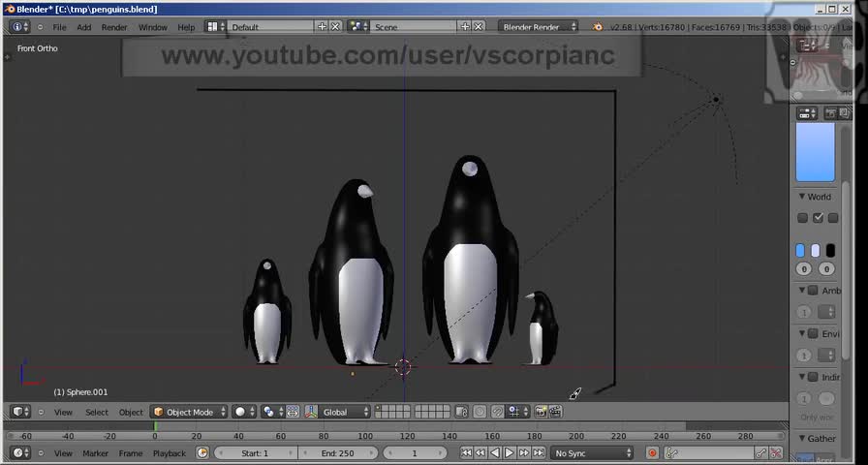Enable the Environment Lighting checkbox
The image size is (868, 465).
tap(813, 333)
